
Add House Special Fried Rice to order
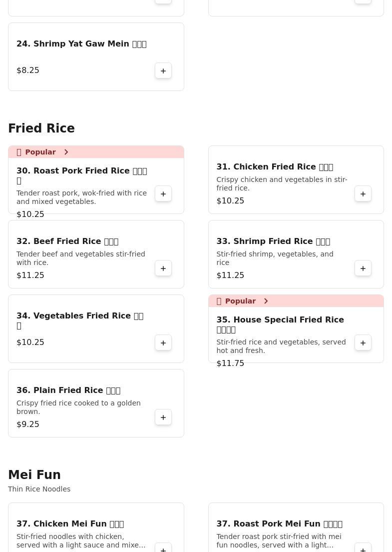coord(363,342)
